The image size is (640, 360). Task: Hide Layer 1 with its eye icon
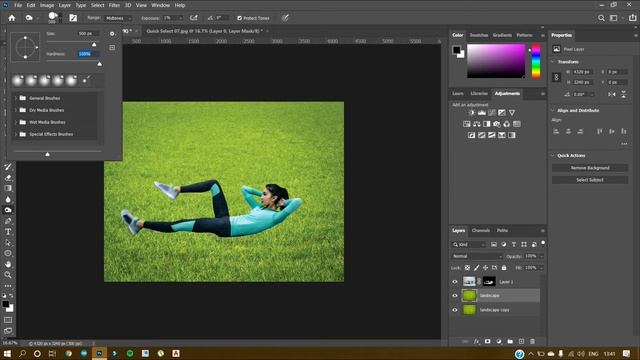coord(455,282)
